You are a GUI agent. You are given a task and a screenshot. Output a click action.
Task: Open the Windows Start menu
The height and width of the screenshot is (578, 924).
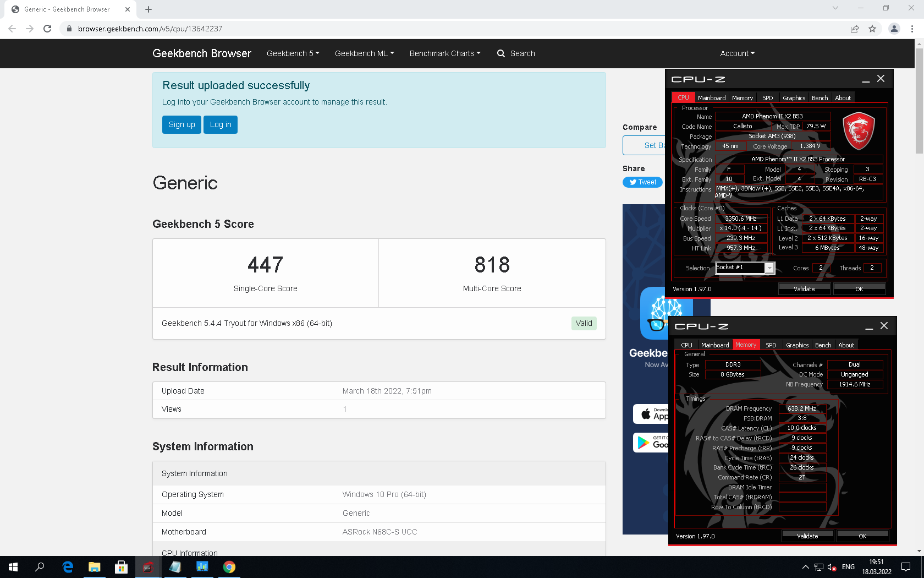point(13,567)
